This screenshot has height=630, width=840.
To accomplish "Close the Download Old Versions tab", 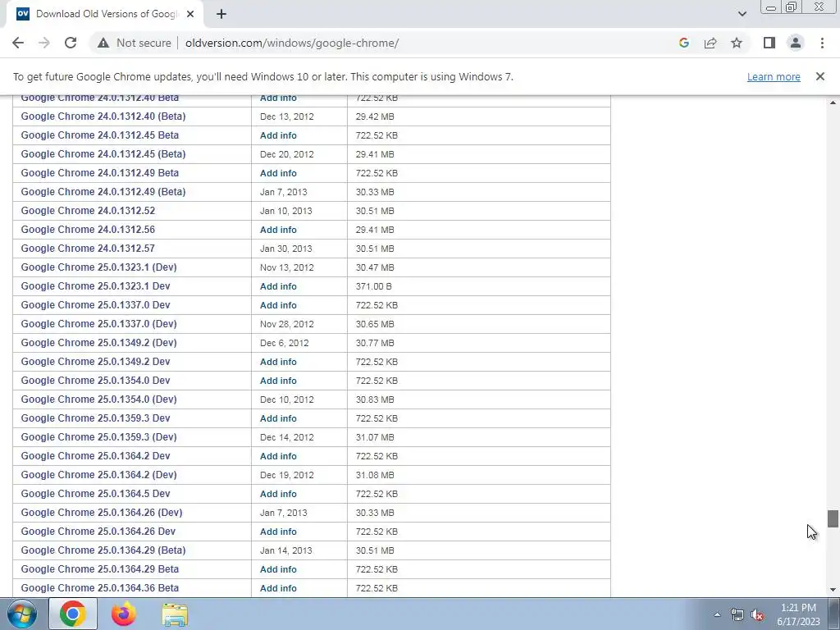I will [x=190, y=14].
